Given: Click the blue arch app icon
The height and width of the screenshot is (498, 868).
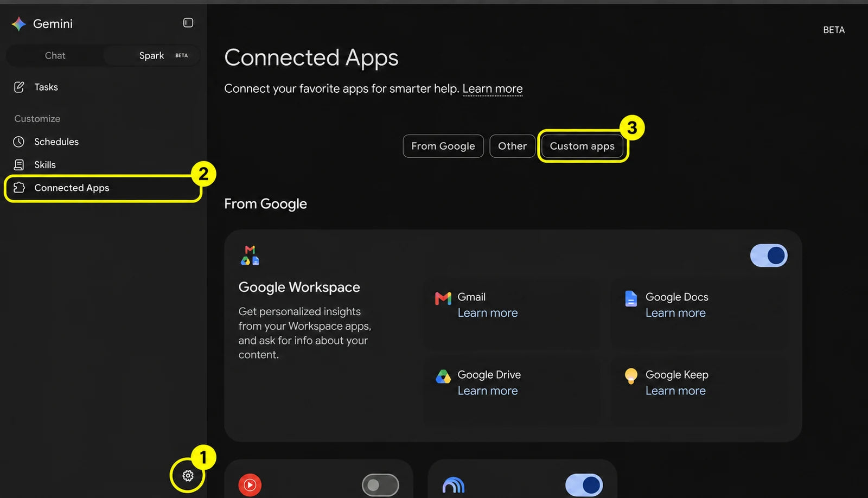Looking at the screenshot, I should (x=454, y=485).
